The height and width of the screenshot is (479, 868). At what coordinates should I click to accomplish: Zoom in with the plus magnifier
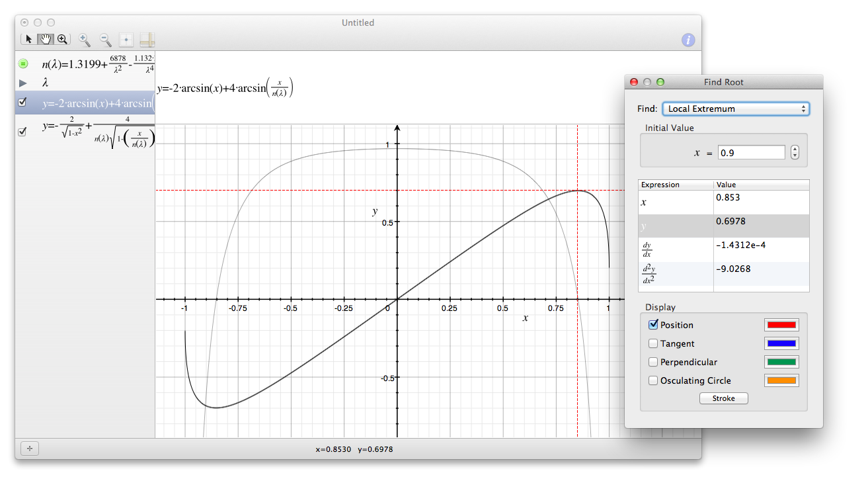(x=85, y=40)
